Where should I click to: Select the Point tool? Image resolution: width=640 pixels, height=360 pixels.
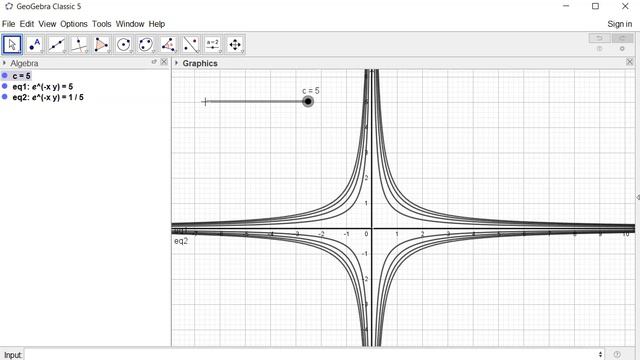tap(35, 44)
